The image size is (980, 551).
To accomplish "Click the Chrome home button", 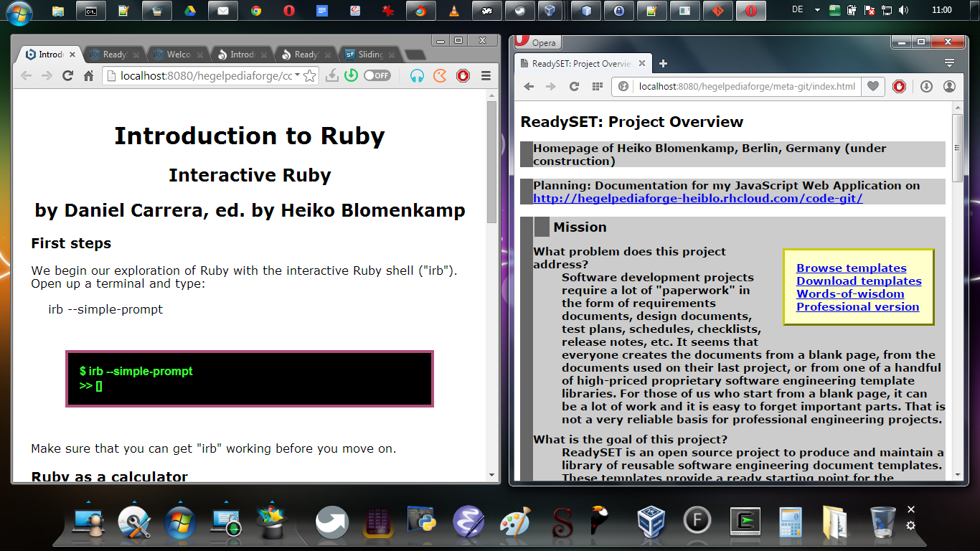I will (x=89, y=75).
